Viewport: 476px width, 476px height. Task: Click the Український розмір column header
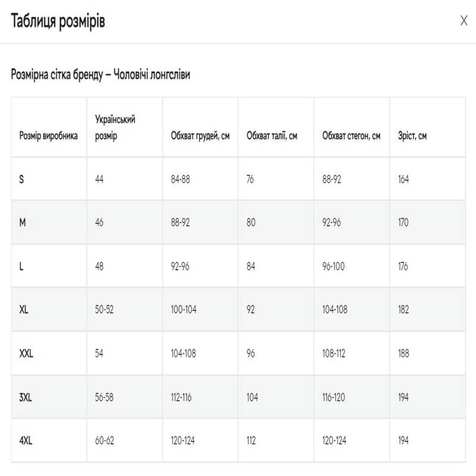(x=115, y=127)
